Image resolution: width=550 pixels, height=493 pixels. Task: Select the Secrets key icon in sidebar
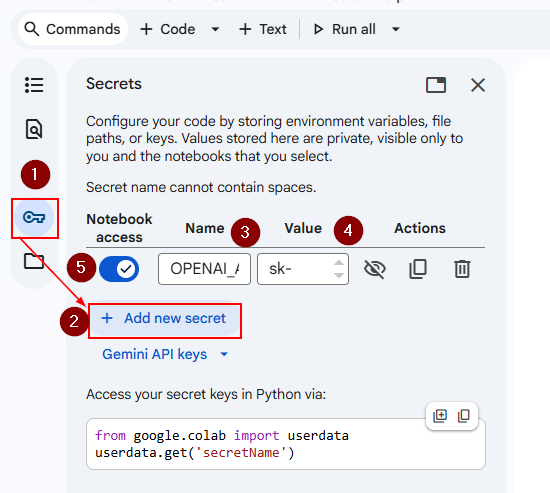tap(34, 218)
